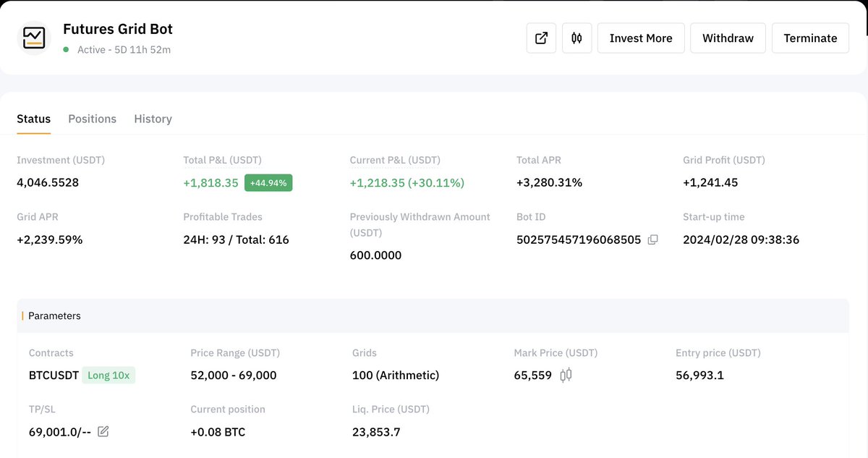868x458 pixels.
Task: Click the Withdraw button
Action: (x=728, y=38)
